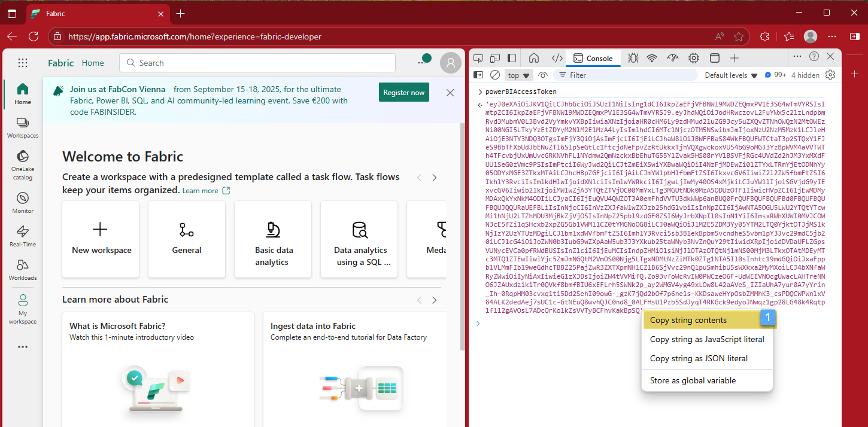868x427 pixels.
Task: Open the Application panel icon
Action: [714, 58]
